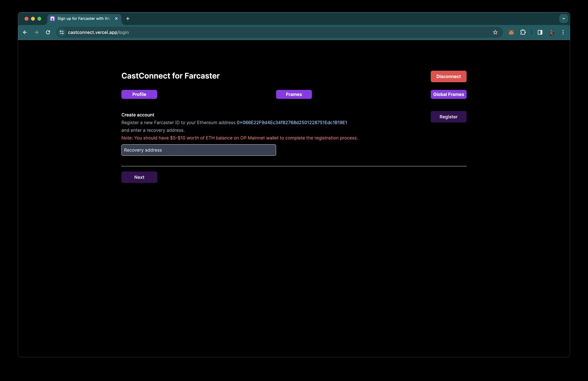Click the Next button

[x=139, y=177]
